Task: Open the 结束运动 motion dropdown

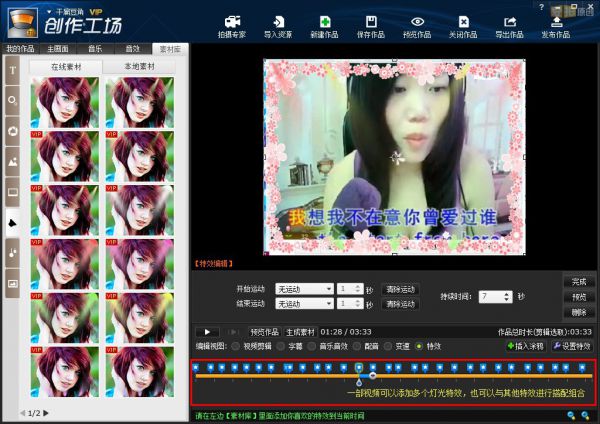Action: click(x=305, y=304)
